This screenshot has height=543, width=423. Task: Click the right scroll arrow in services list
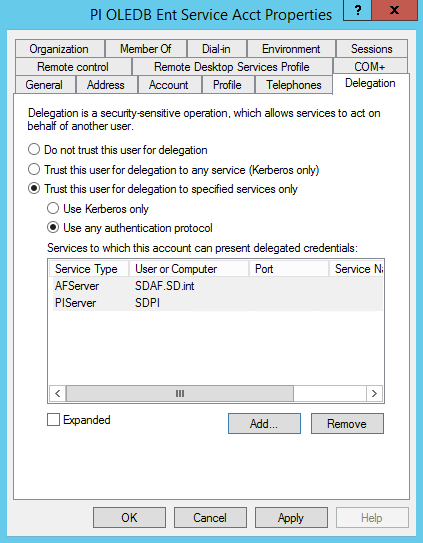374,393
